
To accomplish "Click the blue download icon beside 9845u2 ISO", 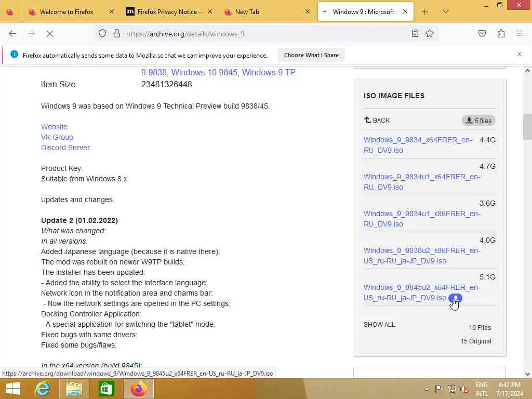I will point(455,298).
